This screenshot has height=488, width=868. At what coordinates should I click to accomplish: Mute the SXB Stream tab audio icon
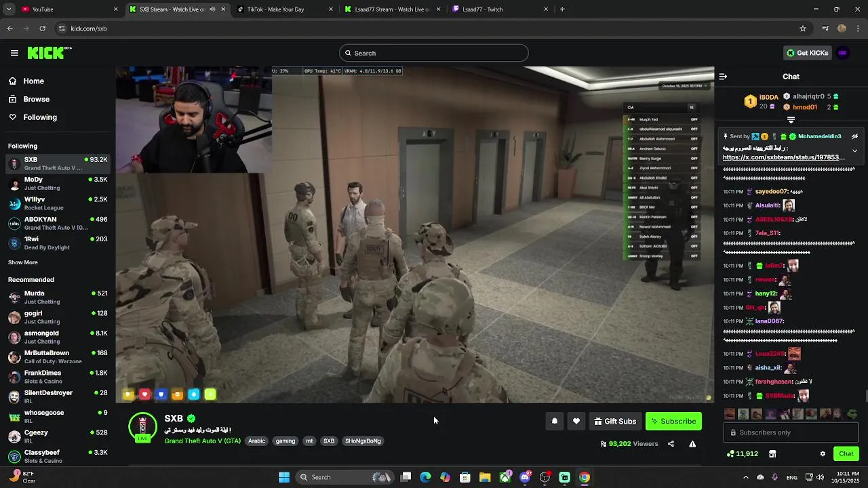212,9
